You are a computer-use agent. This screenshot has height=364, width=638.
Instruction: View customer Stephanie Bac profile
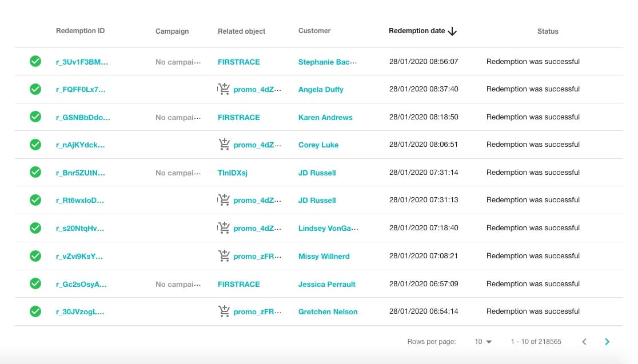click(327, 61)
